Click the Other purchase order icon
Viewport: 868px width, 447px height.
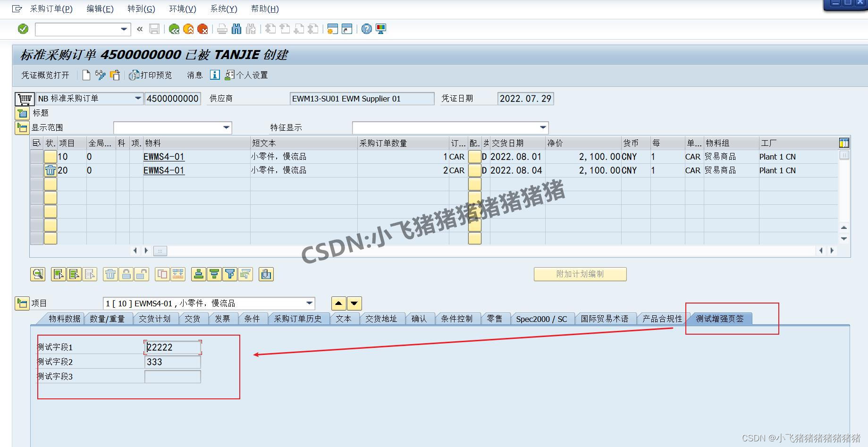pyautogui.click(x=115, y=75)
